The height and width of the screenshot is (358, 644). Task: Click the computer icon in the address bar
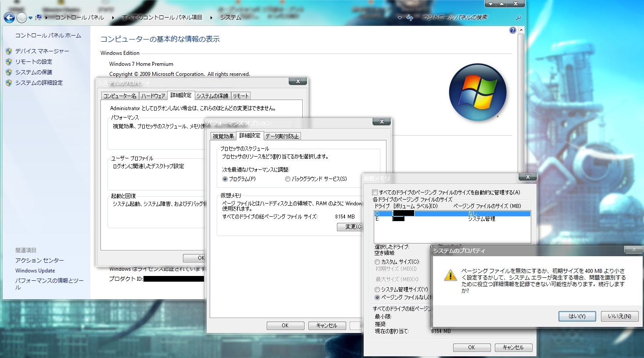point(39,18)
